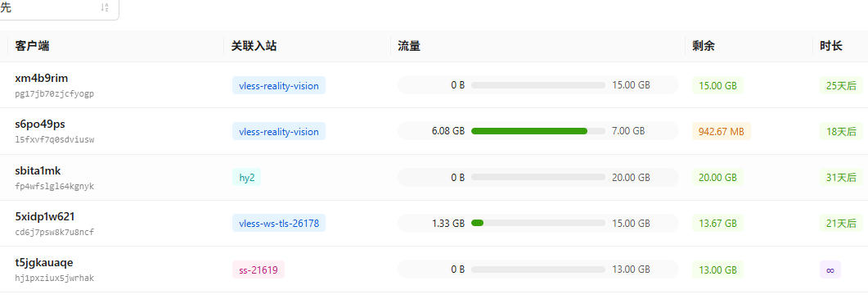Select client ID fp4wfslgl64kgnyk

(54, 187)
